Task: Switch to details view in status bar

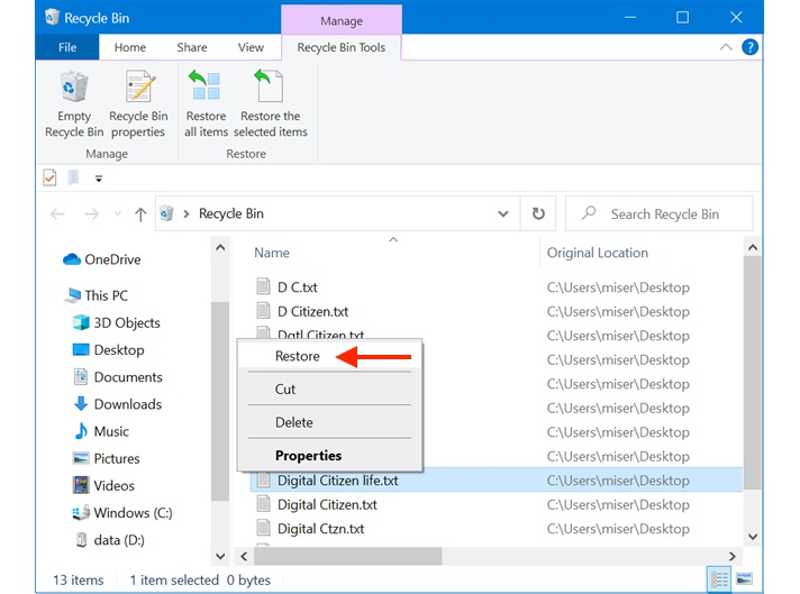Action: click(719, 579)
